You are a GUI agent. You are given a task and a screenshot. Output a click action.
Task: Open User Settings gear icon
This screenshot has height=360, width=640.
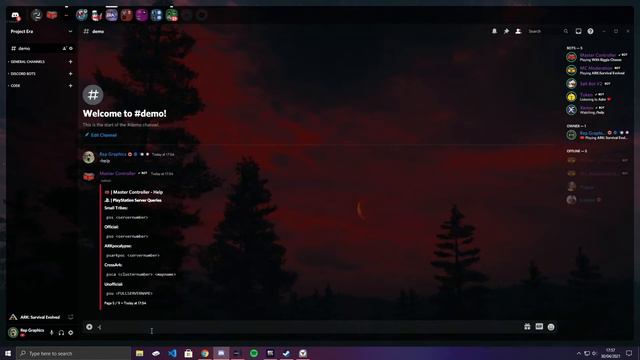pyautogui.click(x=71, y=333)
